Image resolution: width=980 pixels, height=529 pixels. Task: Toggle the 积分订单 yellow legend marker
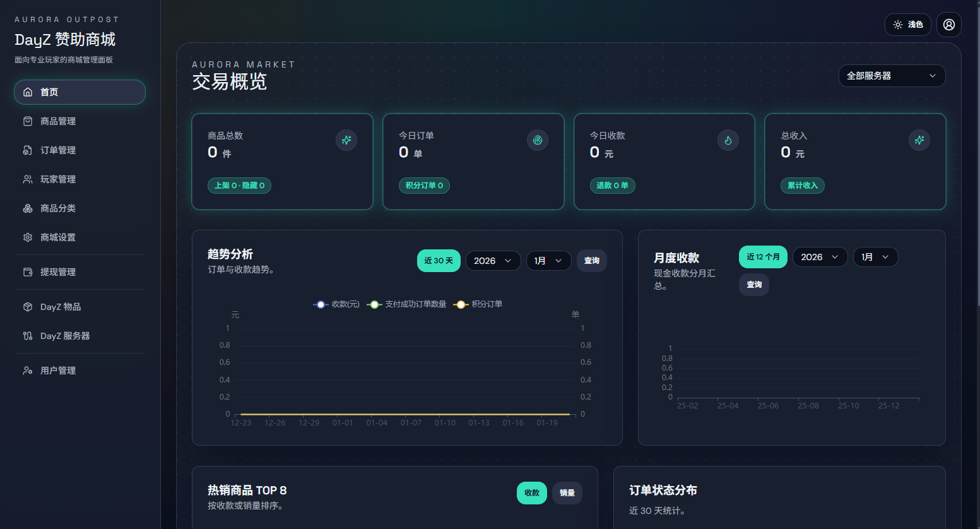(461, 304)
